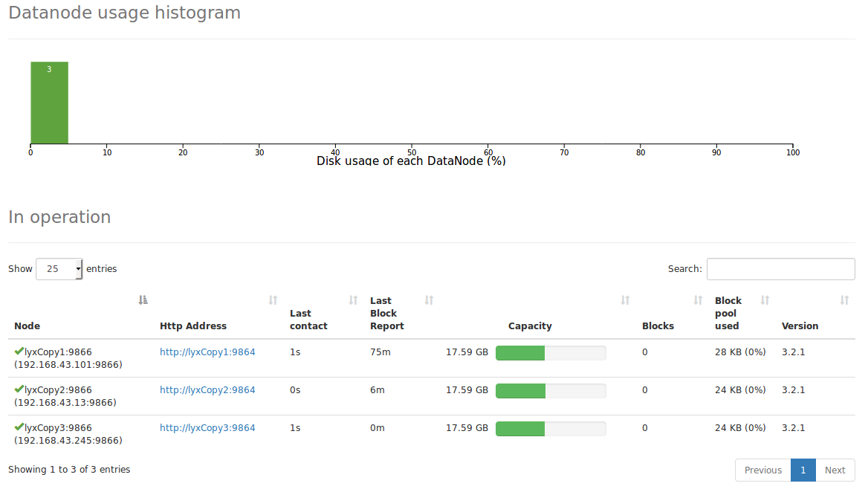Image resolution: width=868 pixels, height=492 pixels.
Task: Sort by Capacity column icon
Action: tap(625, 300)
